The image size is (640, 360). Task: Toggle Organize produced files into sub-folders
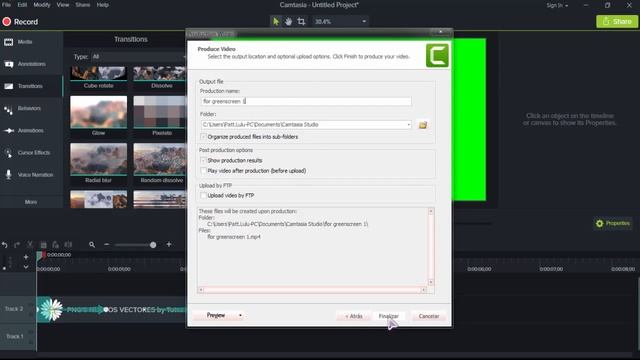[203, 137]
